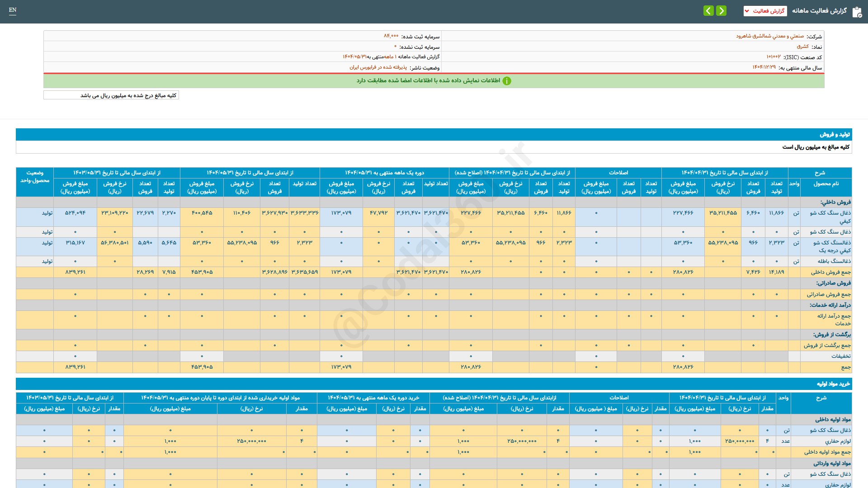
Task: Click the green info icon in signature banner
Action: click(507, 81)
